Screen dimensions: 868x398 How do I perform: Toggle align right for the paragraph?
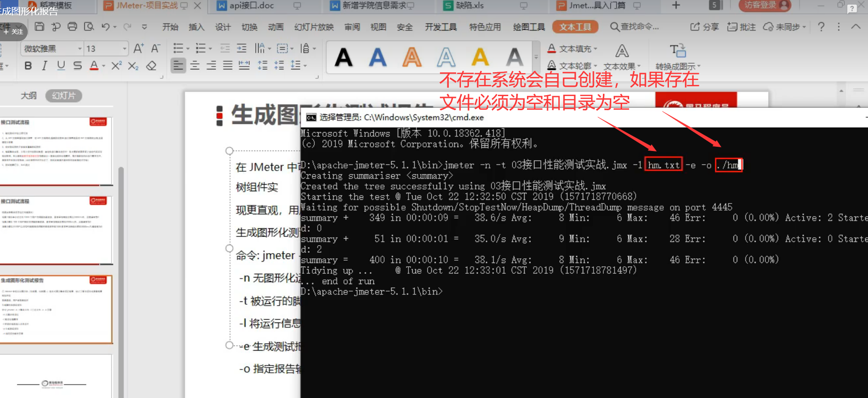(211, 66)
